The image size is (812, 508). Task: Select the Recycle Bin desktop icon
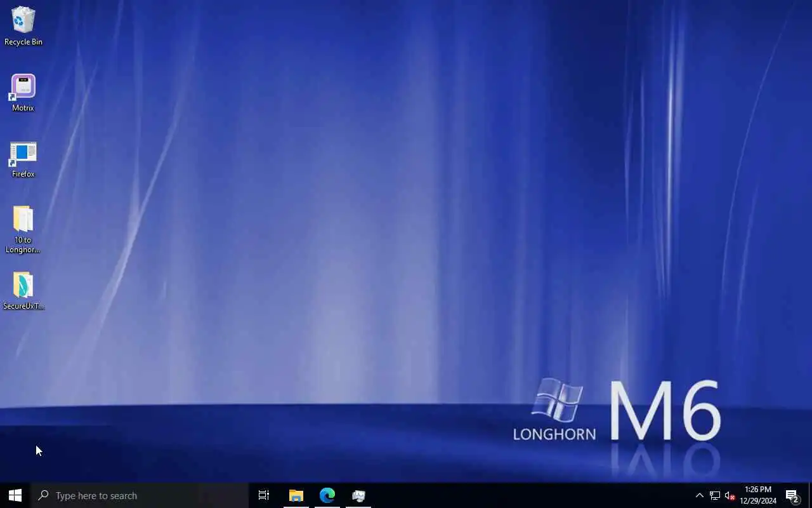tap(23, 26)
